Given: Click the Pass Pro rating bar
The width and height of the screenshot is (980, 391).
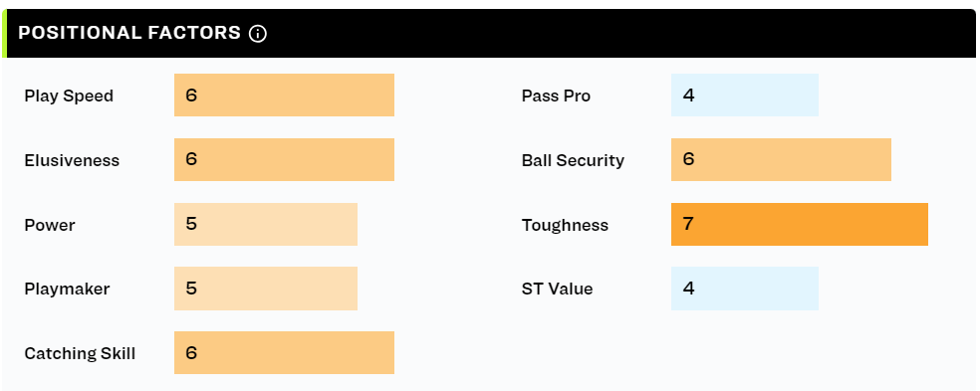Looking at the screenshot, I should (x=744, y=95).
